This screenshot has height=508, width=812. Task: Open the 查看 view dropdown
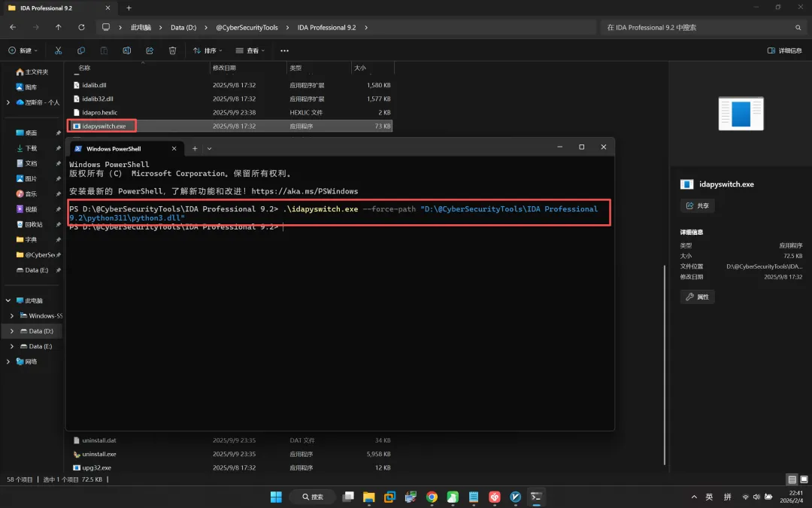click(250, 50)
